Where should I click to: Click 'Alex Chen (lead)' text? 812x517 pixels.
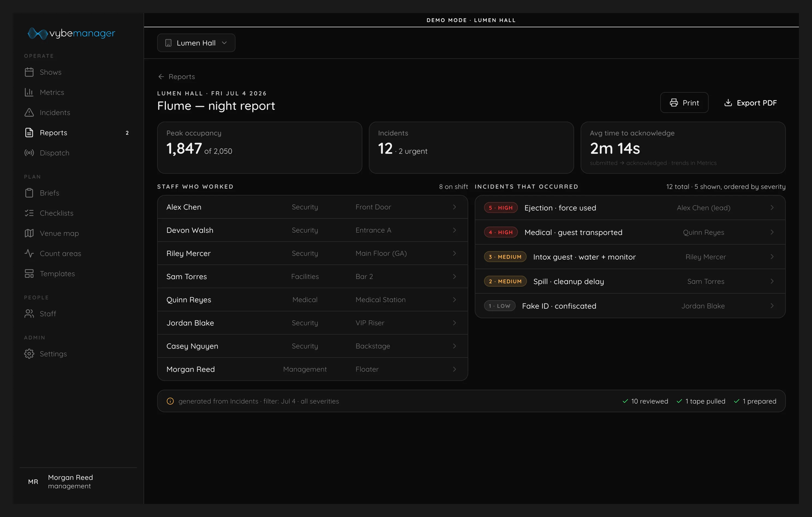click(703, 208)
